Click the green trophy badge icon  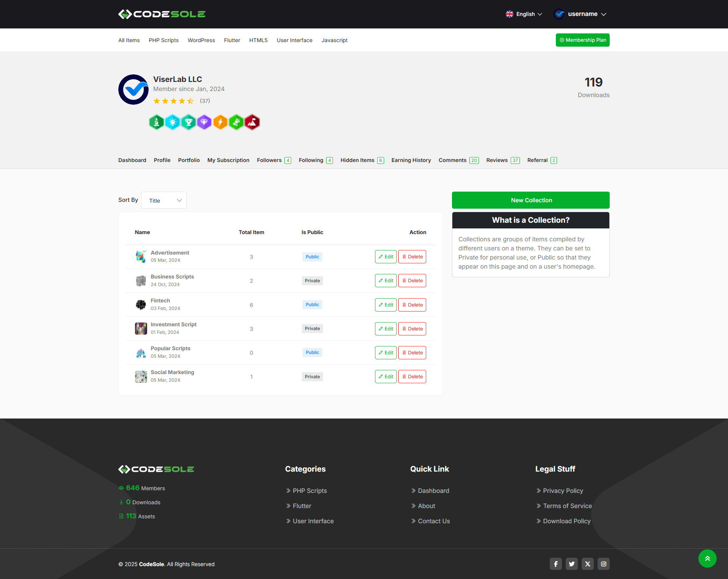pyautogui.click(x=188, y=122)
